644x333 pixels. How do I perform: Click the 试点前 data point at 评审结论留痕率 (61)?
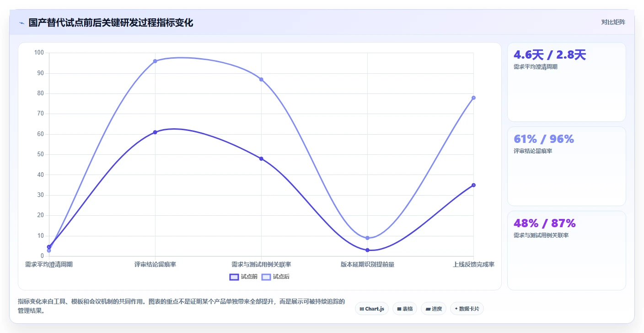[x=155, y=132]
